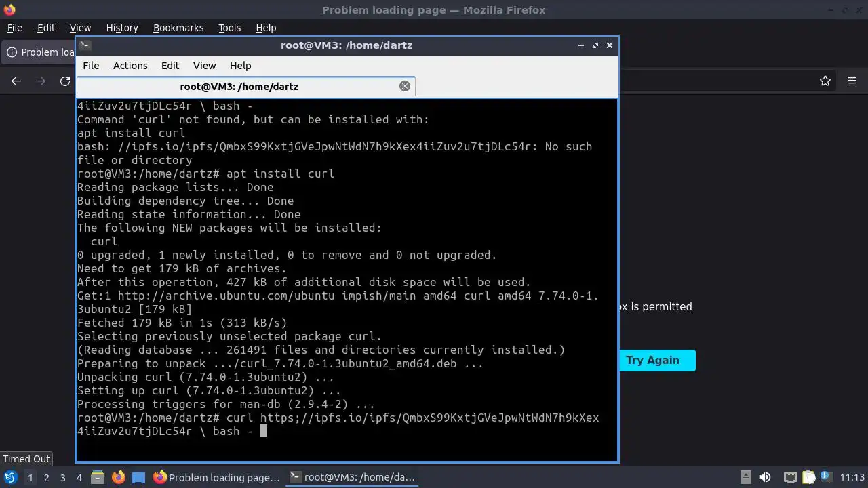This screenshot has height=488, width=868.
Task: Click 'Processing triggers for man-db' line
Action: [x=226, y=404]
